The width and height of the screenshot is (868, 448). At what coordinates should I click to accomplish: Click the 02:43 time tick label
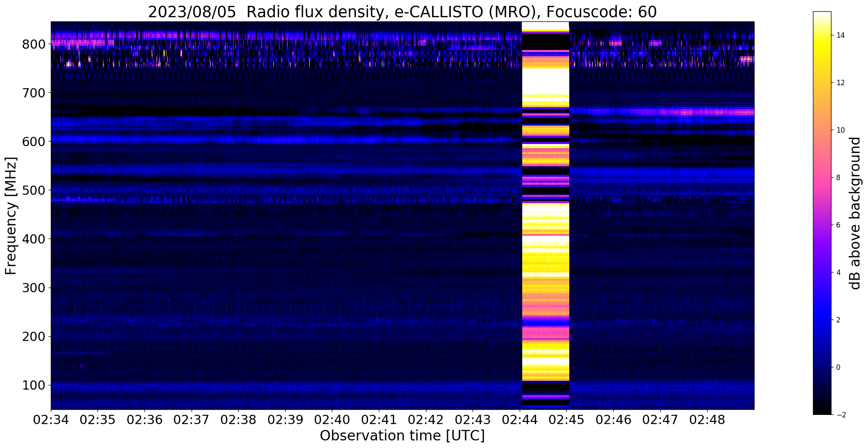point(473,420)
